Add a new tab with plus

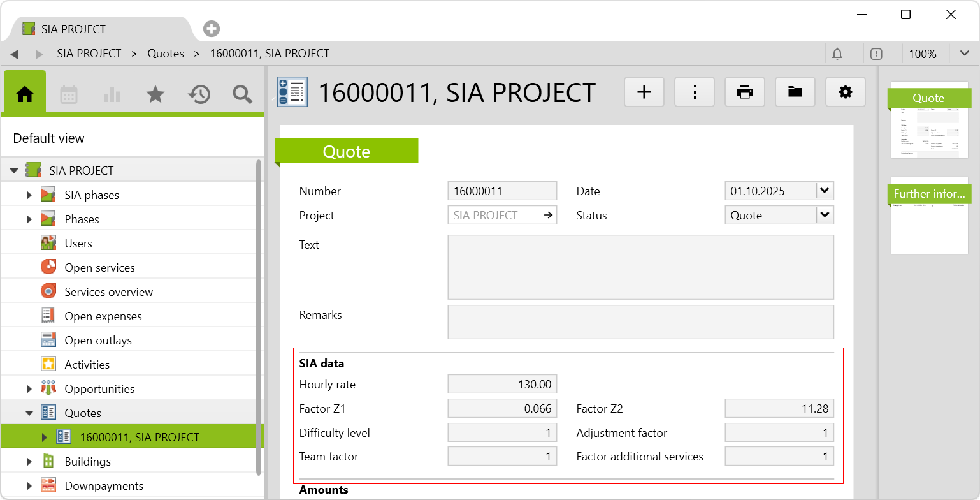pyautogui.click(x=212, y=29)
